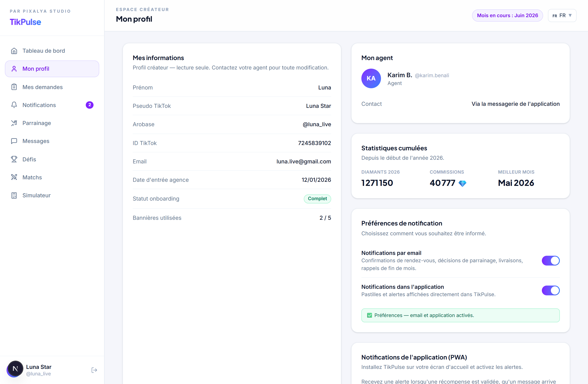Click the Via la messagerie de l'application text

tap(515, 104)
